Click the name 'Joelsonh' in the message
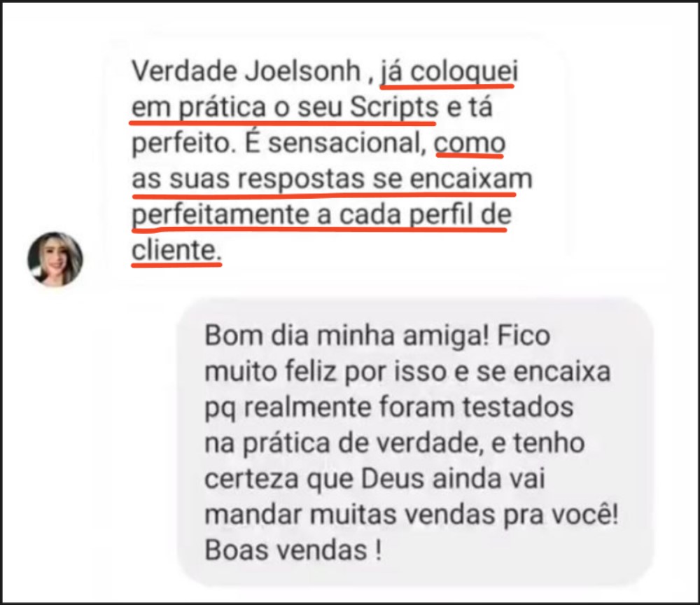Image resolution: width=700 pixels, height=605 pixels. pos(302,71)
